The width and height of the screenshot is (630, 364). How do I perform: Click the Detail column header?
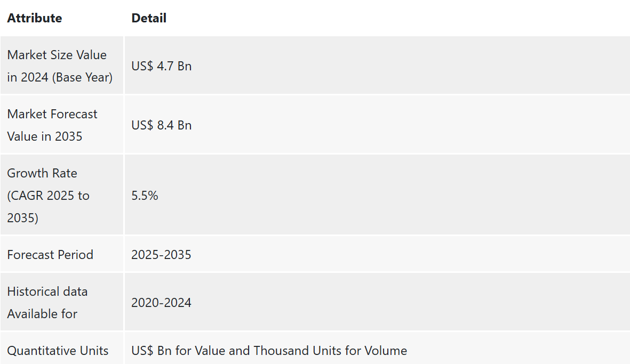(x=149, y=18)
